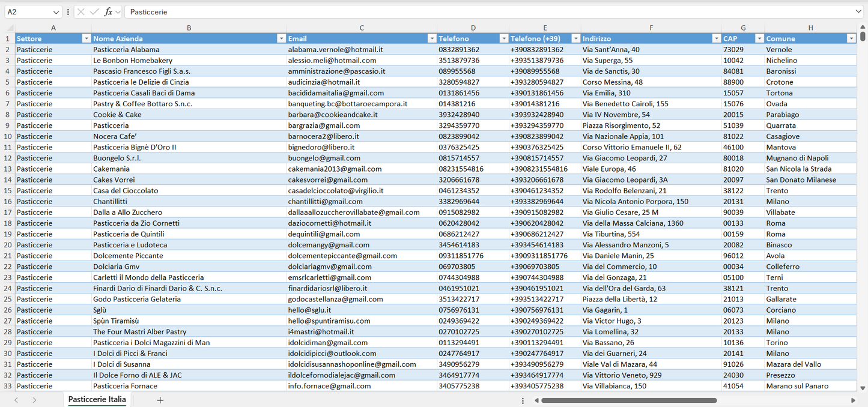868x407 pixels.
Task: Open the CAP column filter
Action: tap(758, 38)
